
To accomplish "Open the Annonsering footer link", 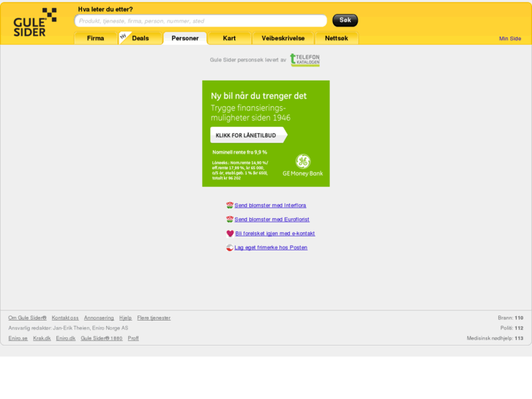I will (x=99, y=318).
